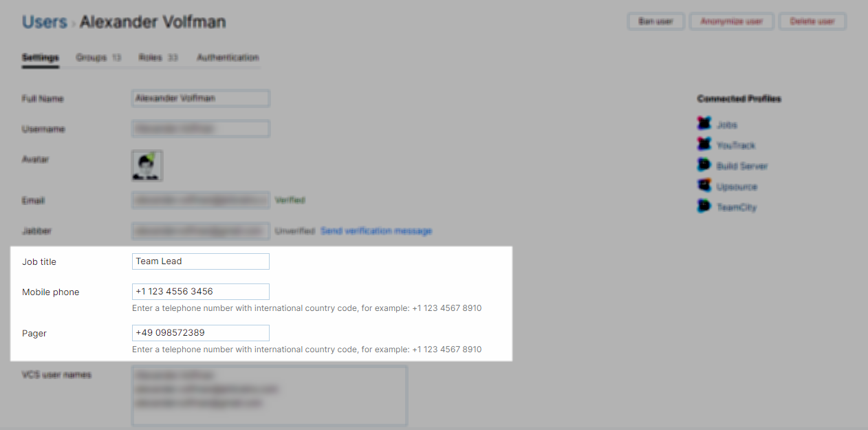Click the Delete user button
This screenshot has height=430, width=868.
point(812,21)
